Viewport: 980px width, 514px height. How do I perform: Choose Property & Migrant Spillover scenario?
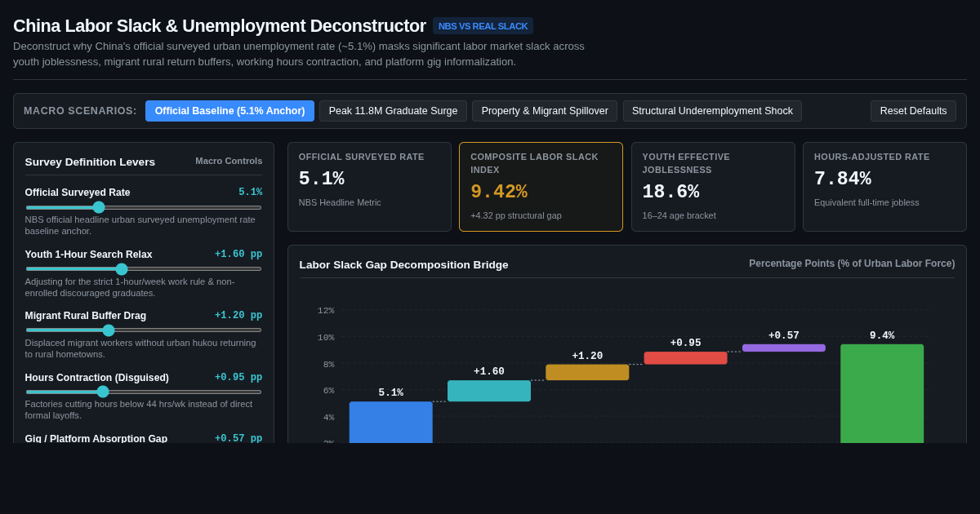pyautogui.click(x=545, y=111)
